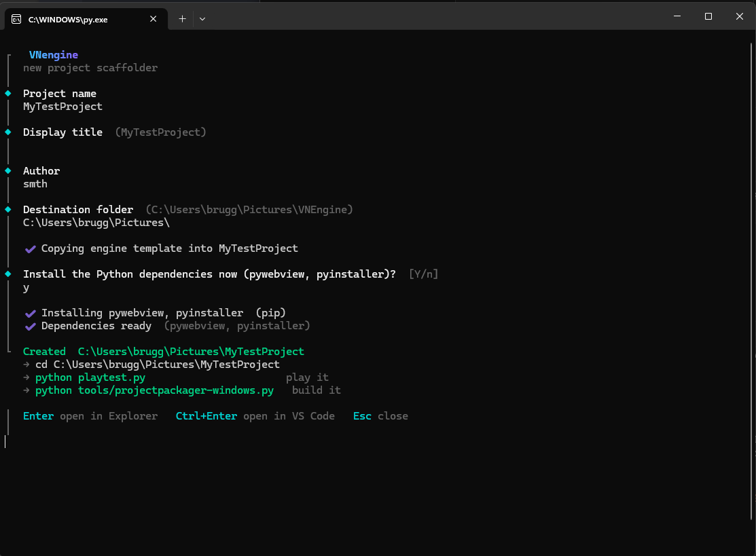This screenshot has width=756, height=556.
Task: Click the diamond marker beside 'Project name'
Action: coord(8,94)
